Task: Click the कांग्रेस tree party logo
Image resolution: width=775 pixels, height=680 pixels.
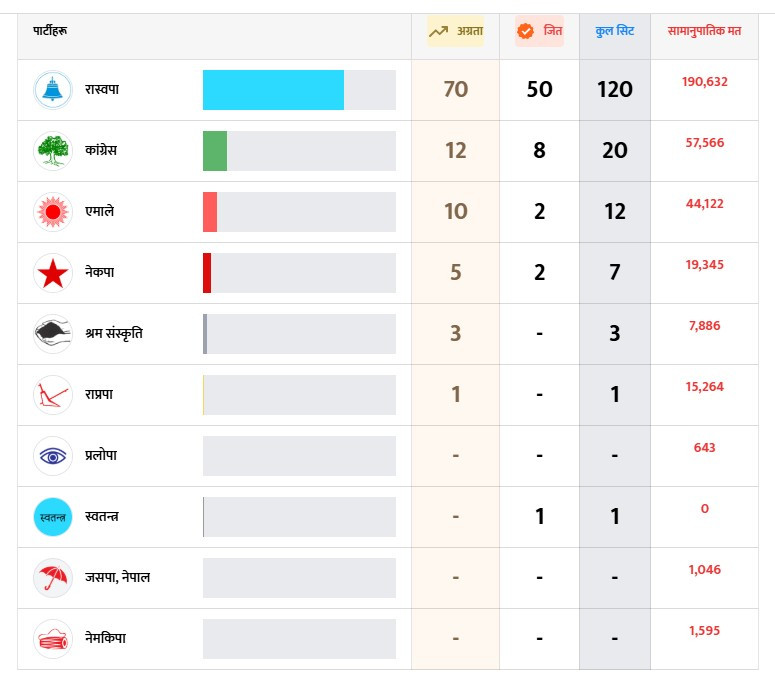Action: 52,151
